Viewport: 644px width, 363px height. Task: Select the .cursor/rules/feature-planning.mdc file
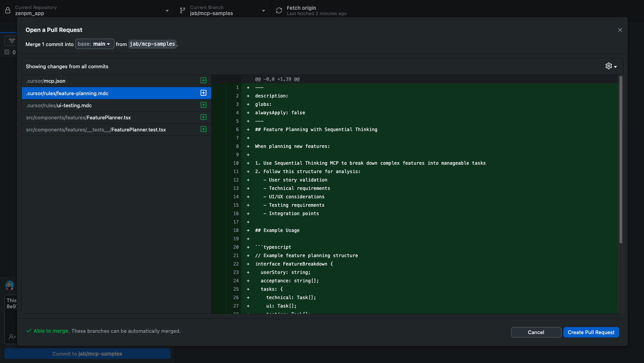[116, 93]
